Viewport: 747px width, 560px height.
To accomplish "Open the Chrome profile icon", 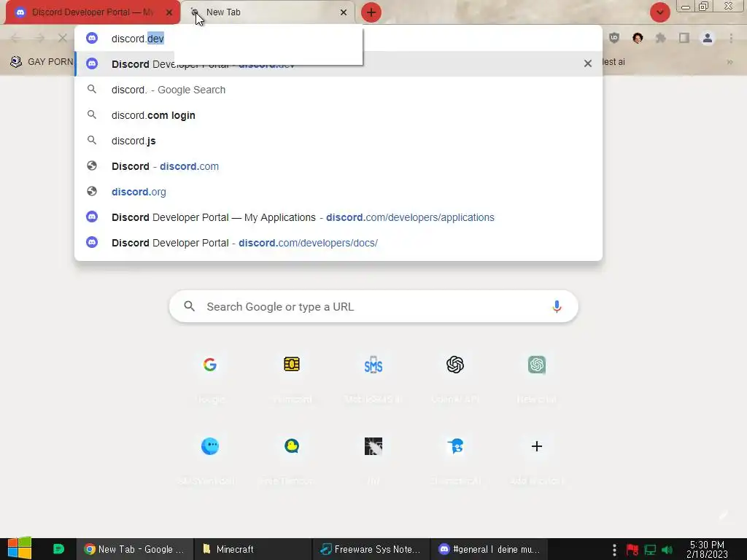I will point(708,38).
